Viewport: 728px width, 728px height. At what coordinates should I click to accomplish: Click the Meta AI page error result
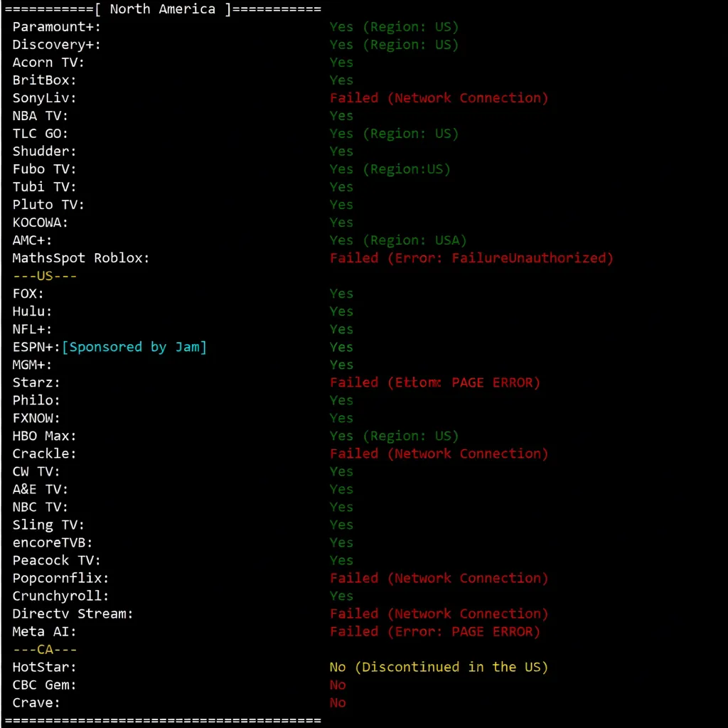pos(434,631)
